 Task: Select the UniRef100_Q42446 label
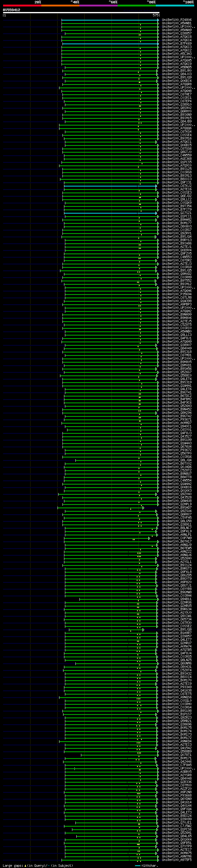point(177,761)
